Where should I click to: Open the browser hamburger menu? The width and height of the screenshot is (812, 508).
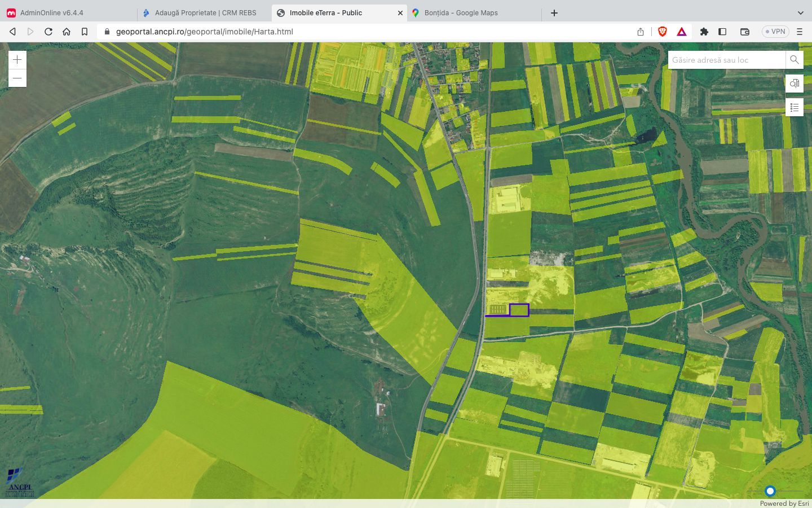point(800,32)
